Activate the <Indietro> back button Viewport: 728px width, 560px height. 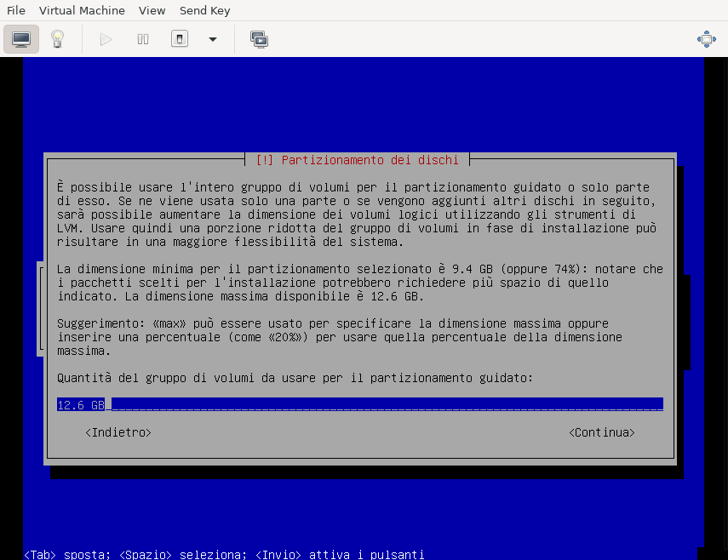click(118, 432)
